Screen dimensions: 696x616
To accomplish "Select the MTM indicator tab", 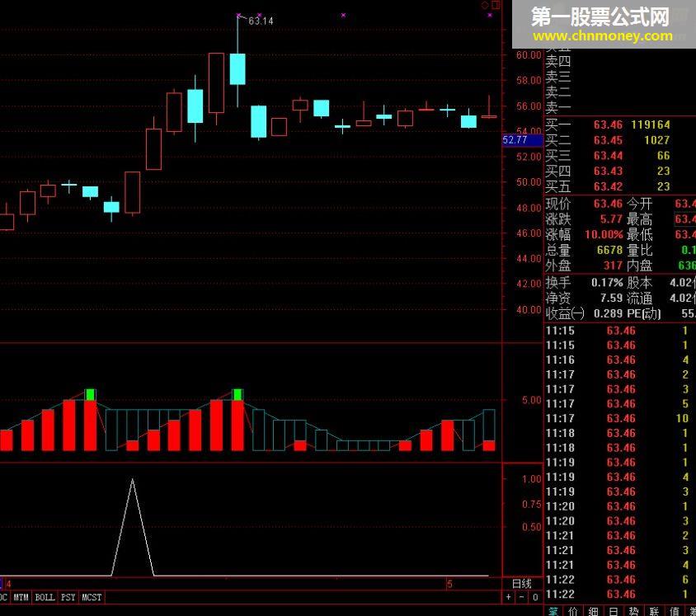I will [x=21, y=597].
